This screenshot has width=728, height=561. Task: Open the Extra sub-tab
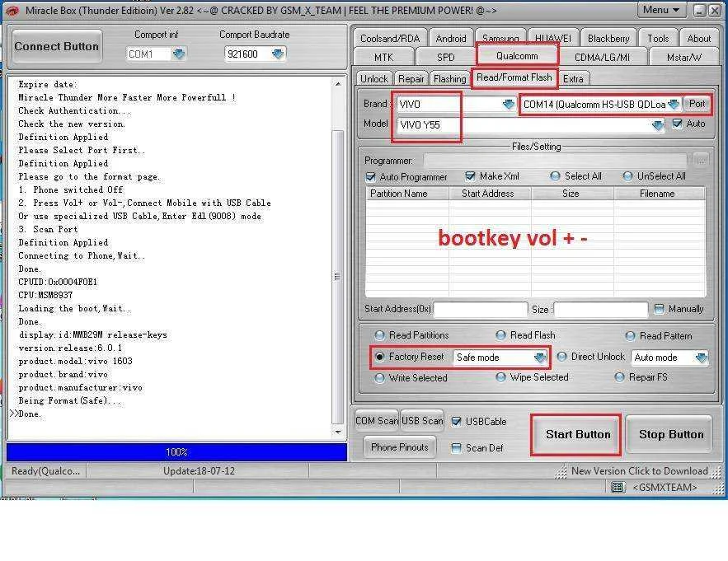(573, 79)
